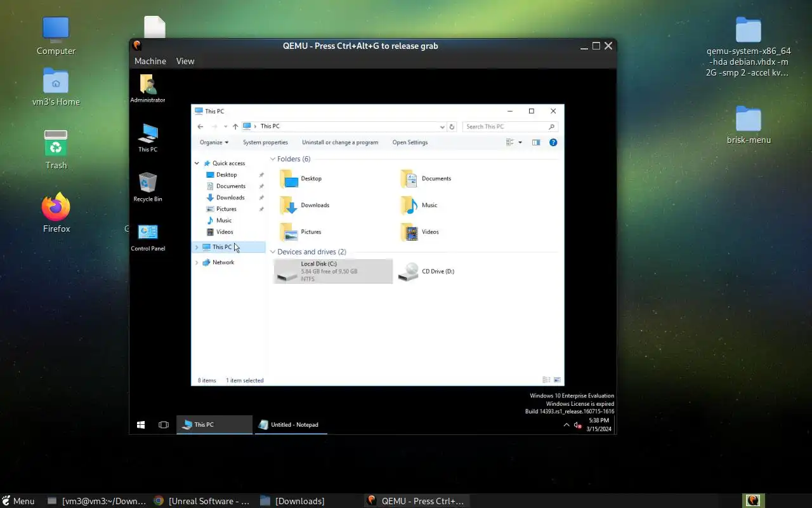Click System properties in toolbar
This screenshot has height=508, width=812.
point(265,142)
